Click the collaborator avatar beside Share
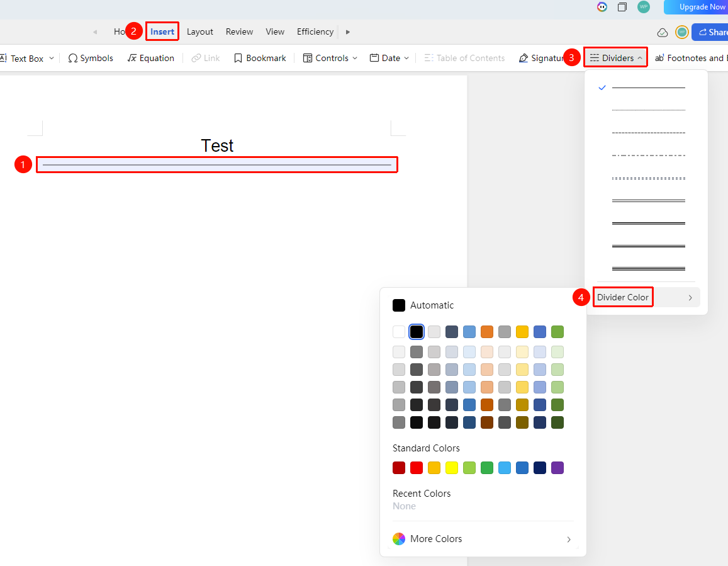 click(681, 32)
